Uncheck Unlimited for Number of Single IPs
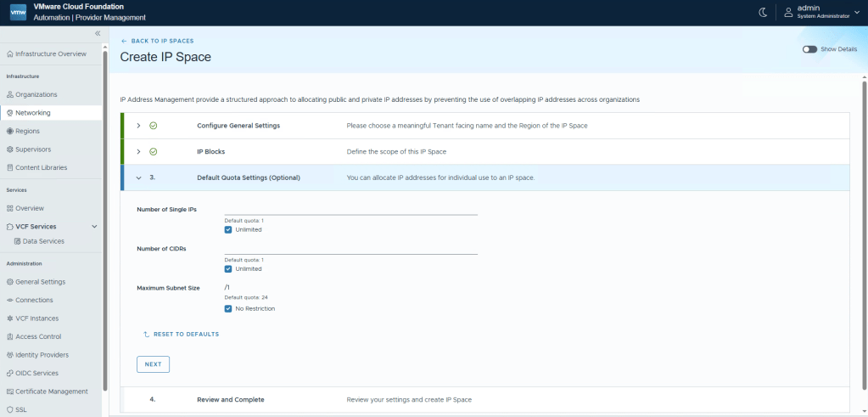Viewport: 868px width, 417px height. click(x=228, y=229)
